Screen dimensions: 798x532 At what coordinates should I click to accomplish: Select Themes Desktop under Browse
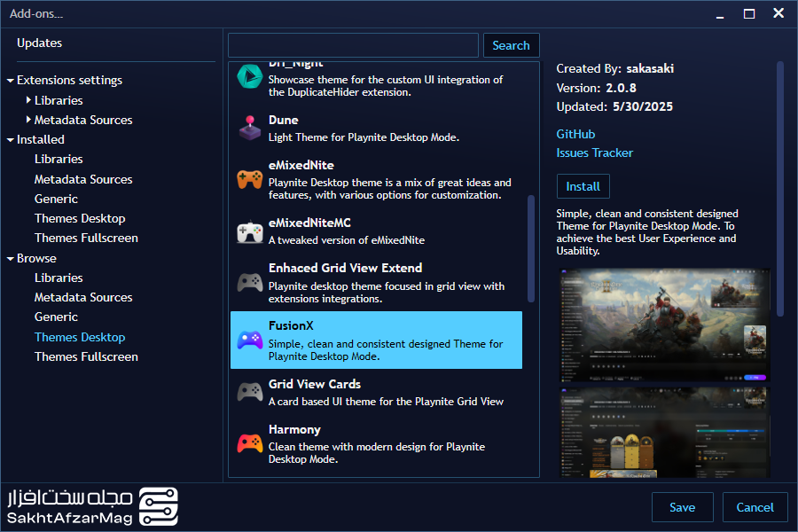coord(80,337)
